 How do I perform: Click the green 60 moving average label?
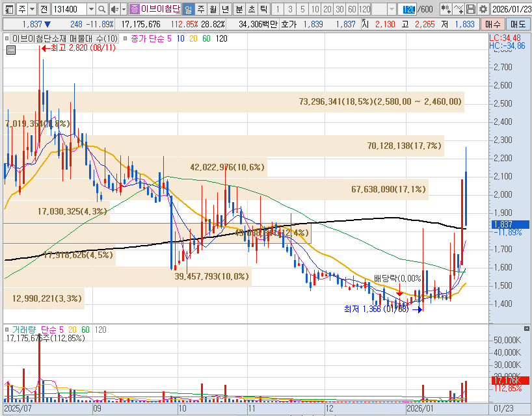(206, 38)
